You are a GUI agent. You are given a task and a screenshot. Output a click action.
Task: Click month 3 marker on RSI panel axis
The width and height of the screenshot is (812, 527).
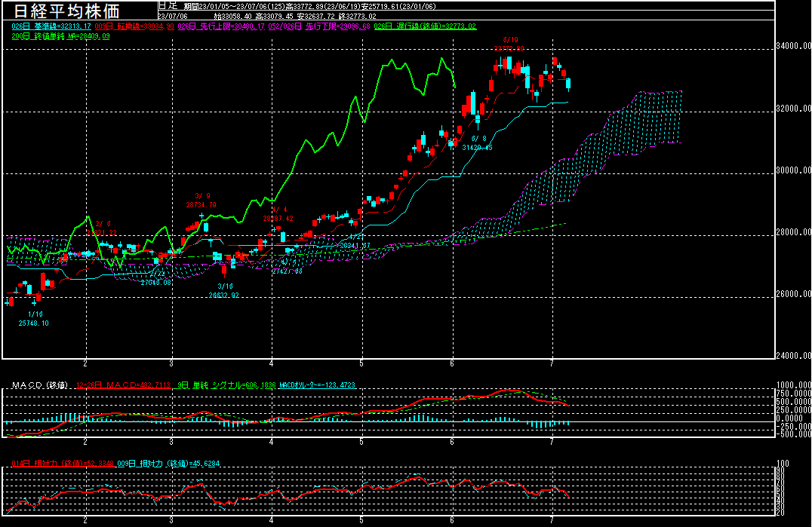171,521
